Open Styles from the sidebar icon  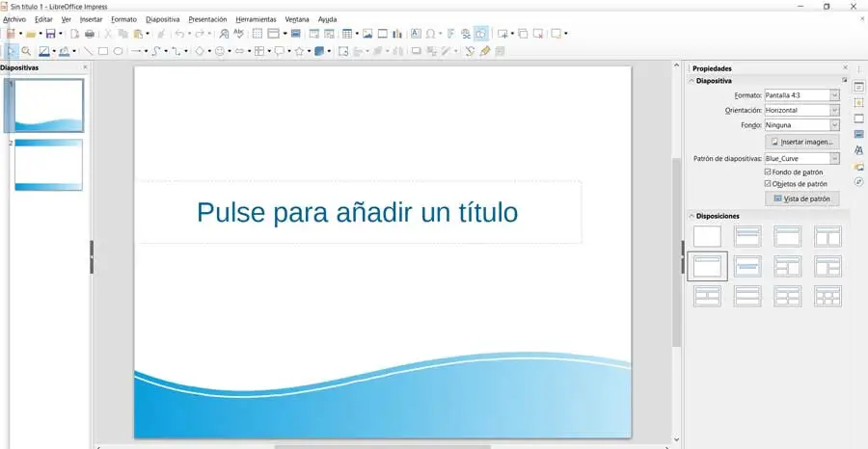click(858, 150)
